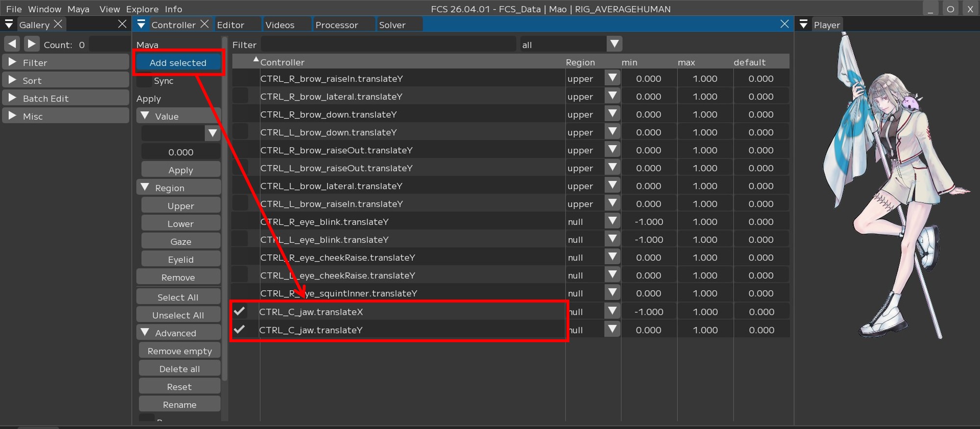Open the Controller panel menu triangle icon

tap(141, 25)
